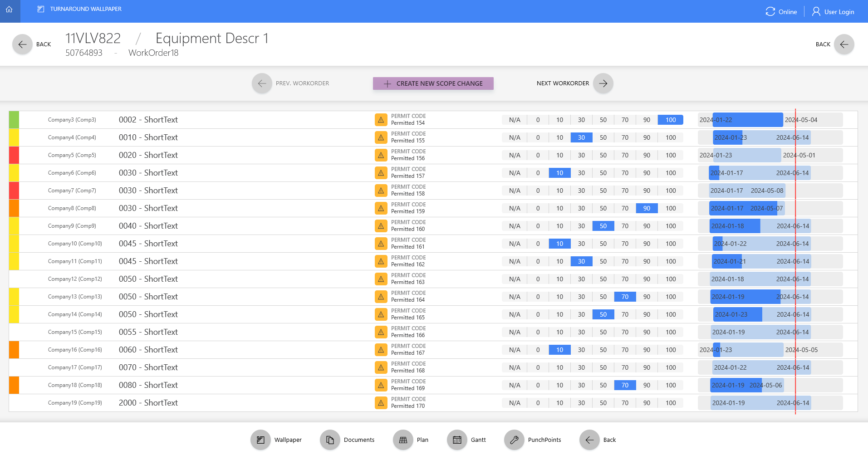Viewport: 868px width, 455px height.
Task: Click the home icon in top bar
Action: point(9,10)
